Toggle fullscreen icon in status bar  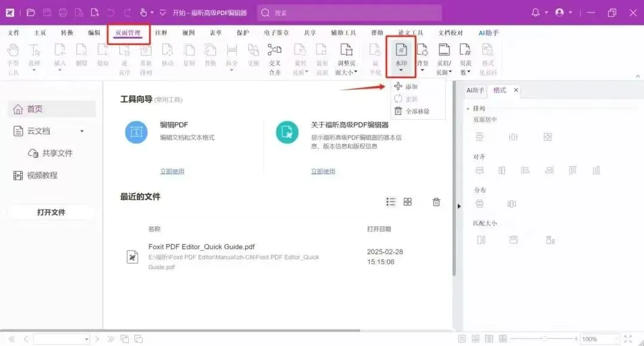[x=627, y=339]
